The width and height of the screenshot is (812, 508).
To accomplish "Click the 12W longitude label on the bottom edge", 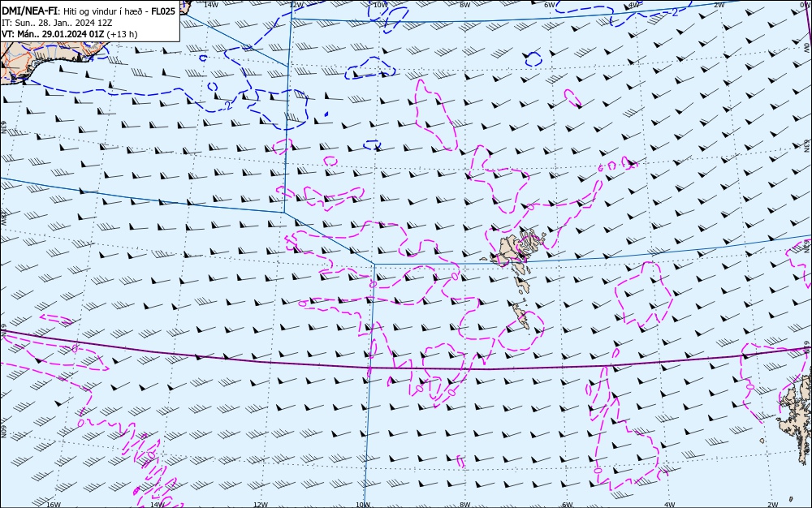I will coord(261,505).
